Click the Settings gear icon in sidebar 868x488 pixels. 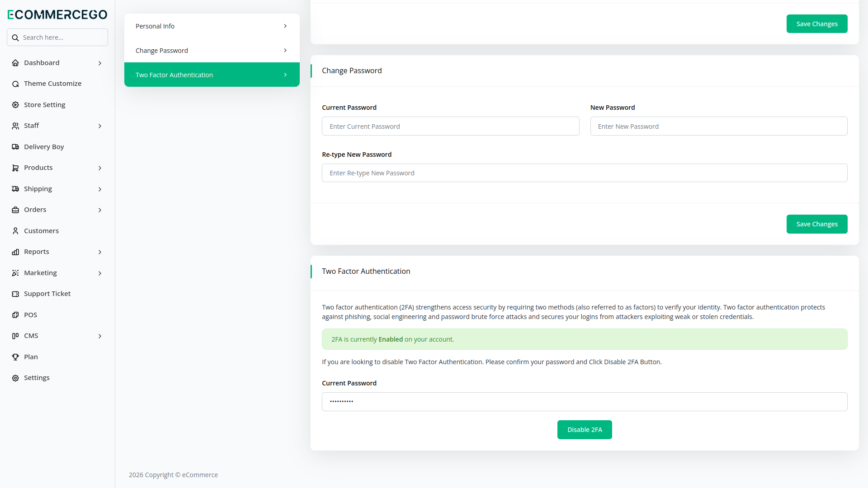pyautogui.click(x=15, y=378)
